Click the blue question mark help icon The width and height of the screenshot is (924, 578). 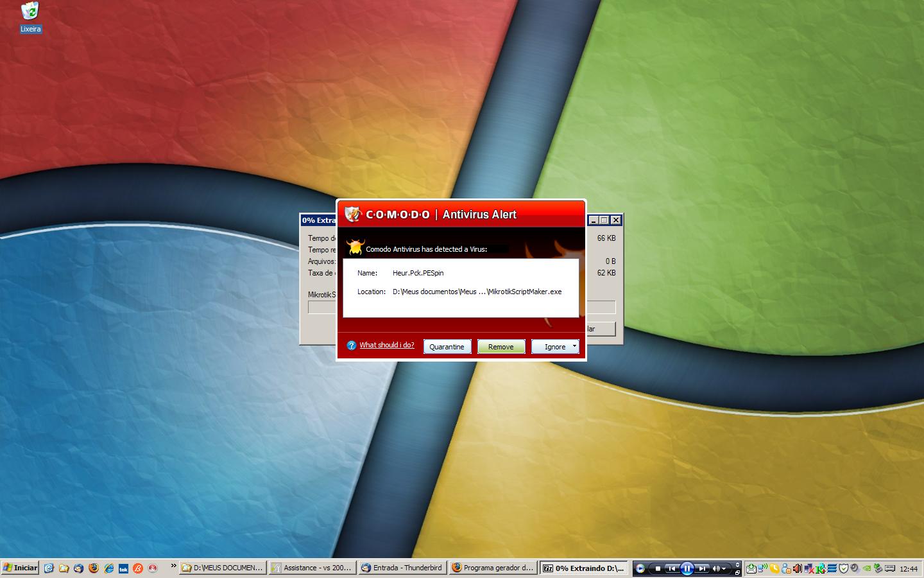(351, 346)
